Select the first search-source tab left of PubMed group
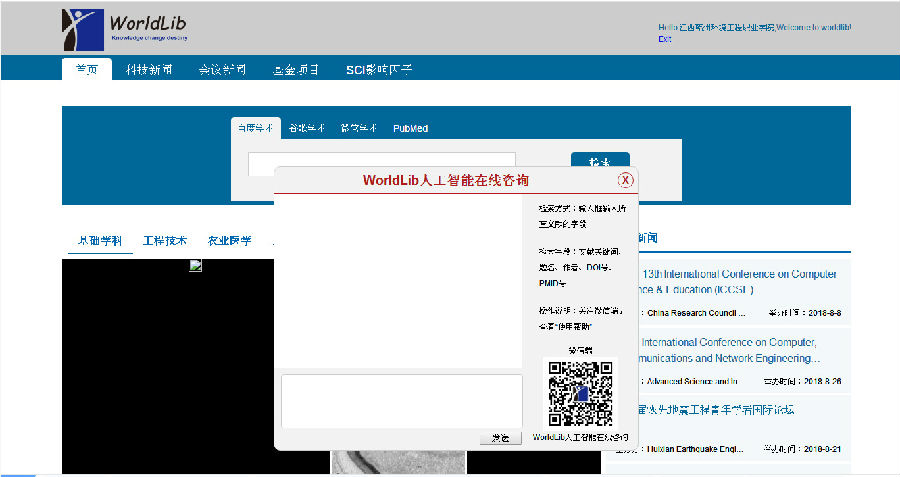Screen dimensions: 900x477 (255, 128)
